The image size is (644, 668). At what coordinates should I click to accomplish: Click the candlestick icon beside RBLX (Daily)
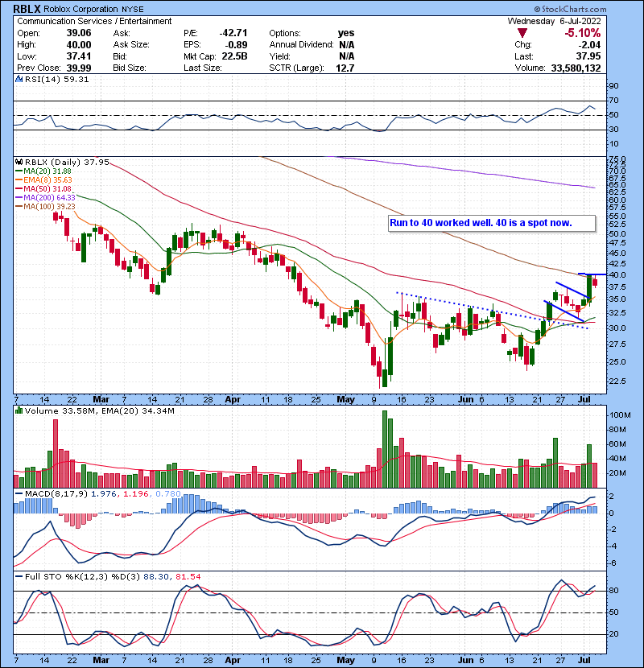click(19, 162)
